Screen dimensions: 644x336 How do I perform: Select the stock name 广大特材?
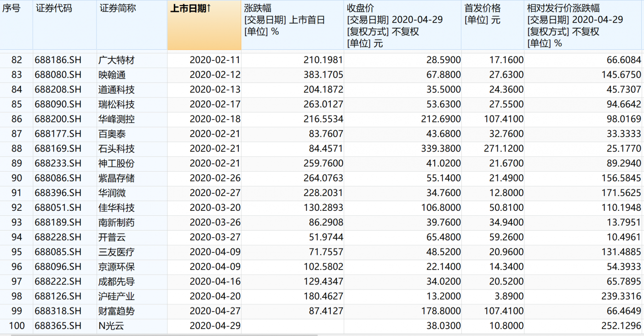coord(116,60)
